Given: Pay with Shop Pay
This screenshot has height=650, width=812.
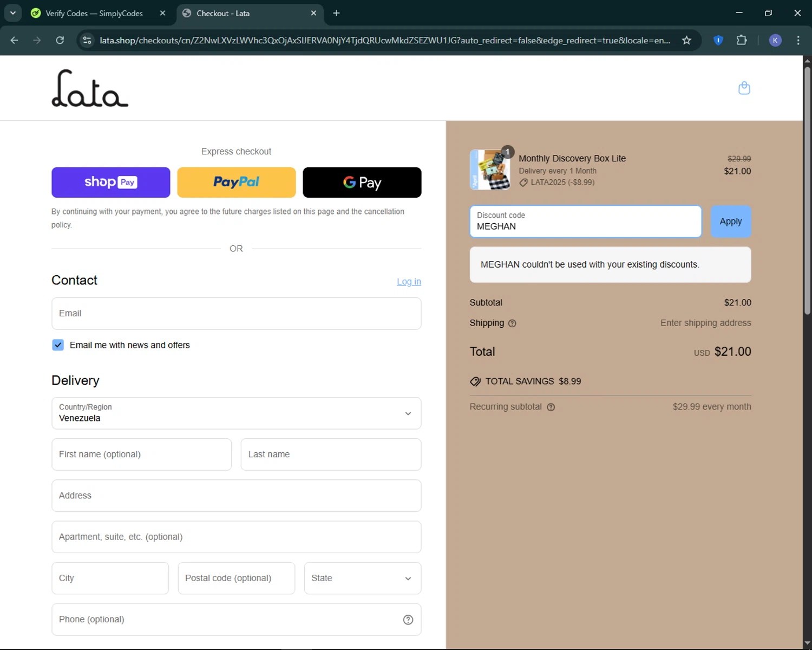Looking at the screenshot, I should coord(111,183).
